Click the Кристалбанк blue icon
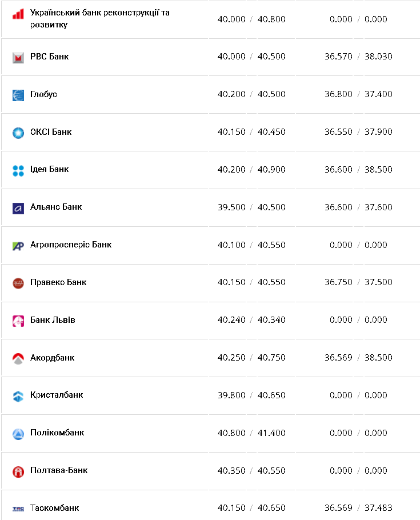420x520 pixels. click(x=18, y=396)
